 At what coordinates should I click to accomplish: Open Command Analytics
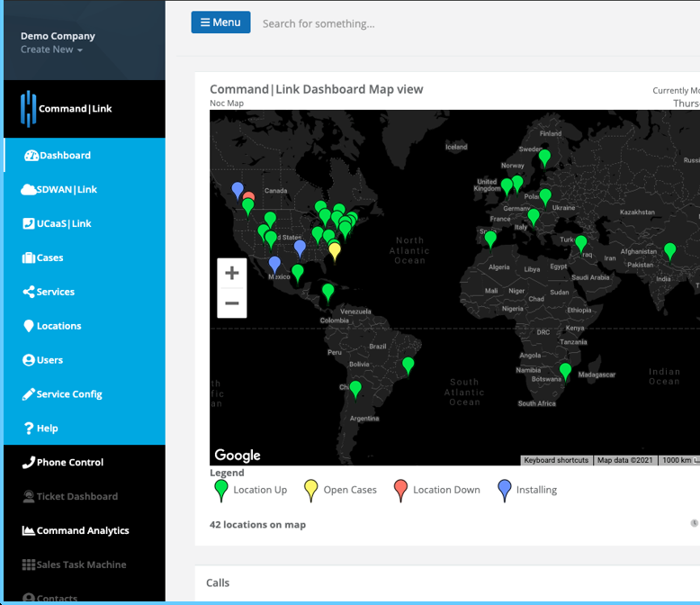click(x=85, y=530)
